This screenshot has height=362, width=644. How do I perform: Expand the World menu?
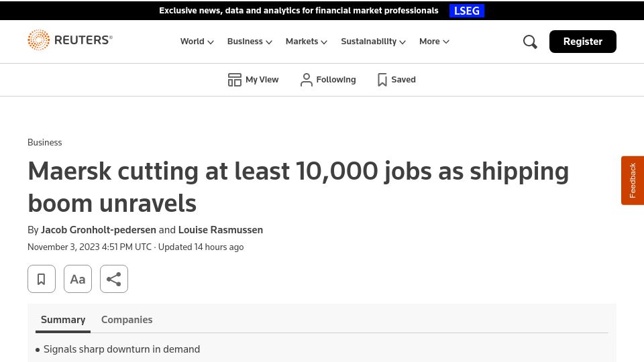(197, 42)
